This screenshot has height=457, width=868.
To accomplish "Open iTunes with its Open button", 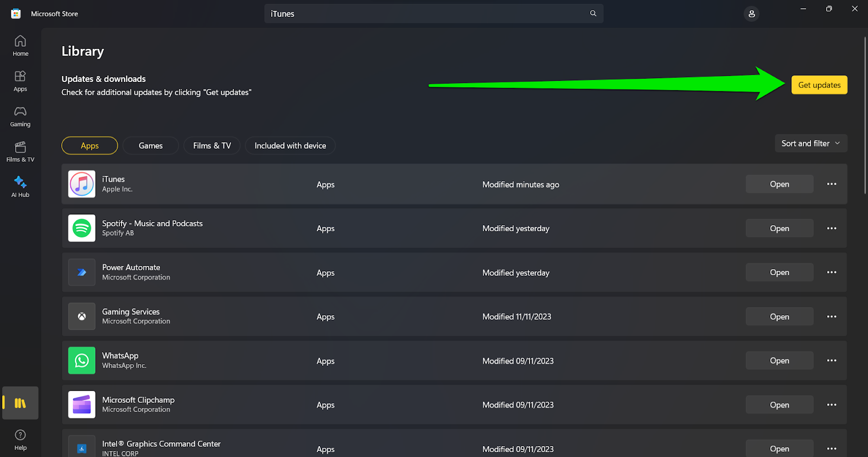I will (780, 184).
